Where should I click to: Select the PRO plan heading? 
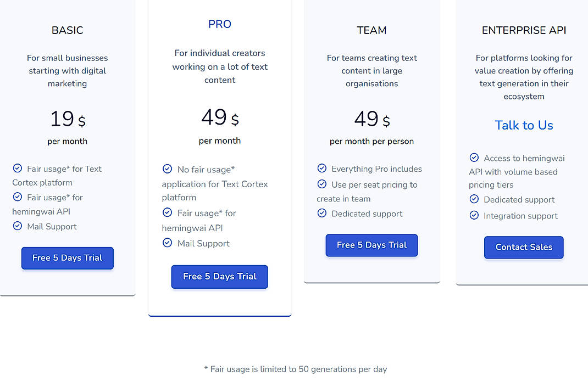click(219, 24)
